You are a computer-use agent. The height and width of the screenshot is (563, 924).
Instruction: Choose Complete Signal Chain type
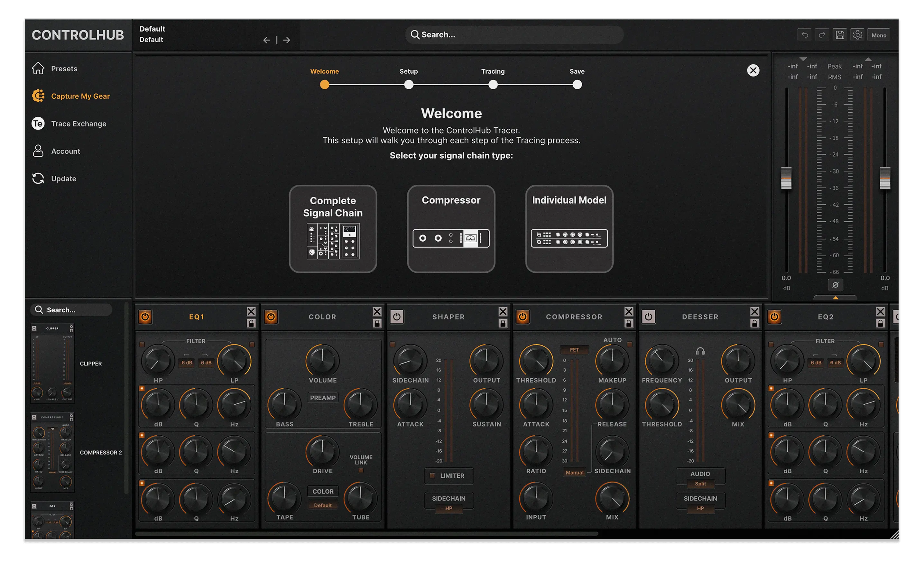pos(333,229)
